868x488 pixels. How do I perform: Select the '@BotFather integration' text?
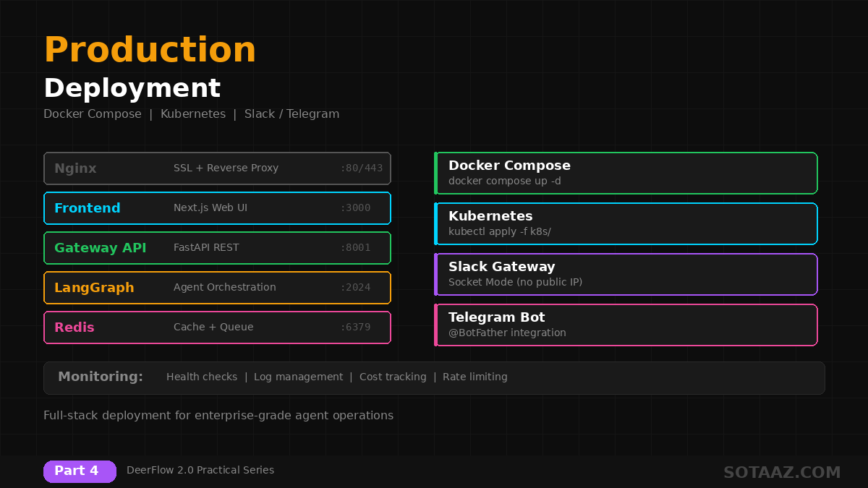(507, 333)
